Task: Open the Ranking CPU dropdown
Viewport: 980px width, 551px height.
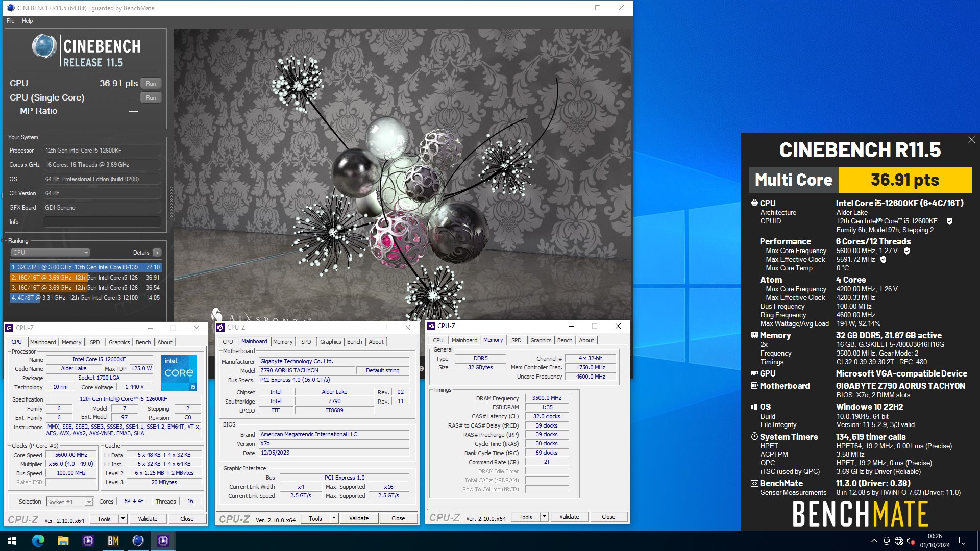Action: (x=50, y=253)
